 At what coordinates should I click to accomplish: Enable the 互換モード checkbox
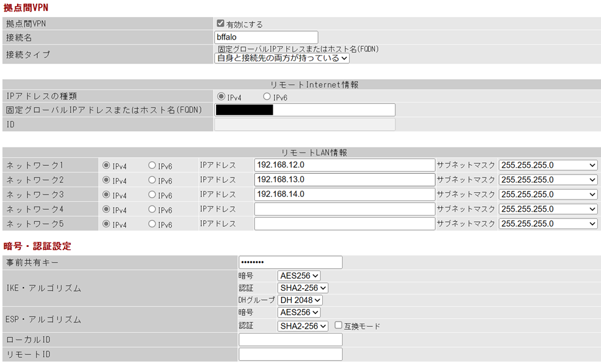339,326
